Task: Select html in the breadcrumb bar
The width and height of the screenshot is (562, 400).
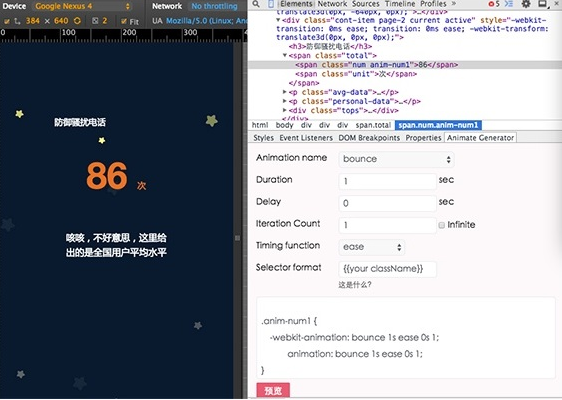Action: pos(260,125)
